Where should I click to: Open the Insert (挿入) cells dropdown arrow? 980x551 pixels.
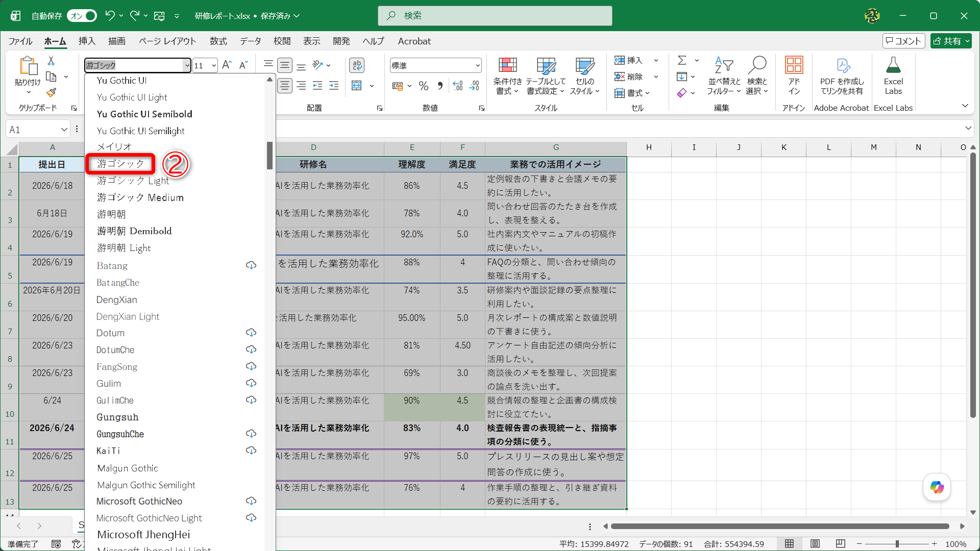(656, 60)
